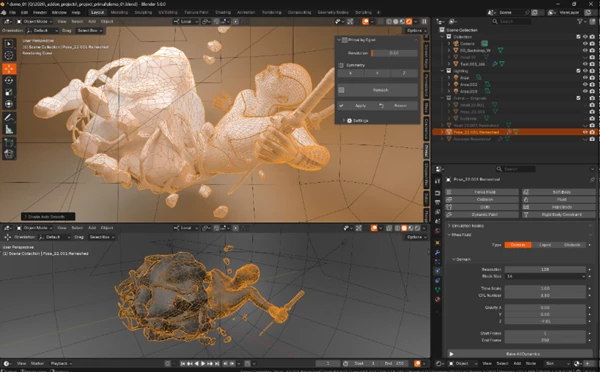Enable Cloth physics for the object
The image size is (600, 372).
[x=482, y=207]
